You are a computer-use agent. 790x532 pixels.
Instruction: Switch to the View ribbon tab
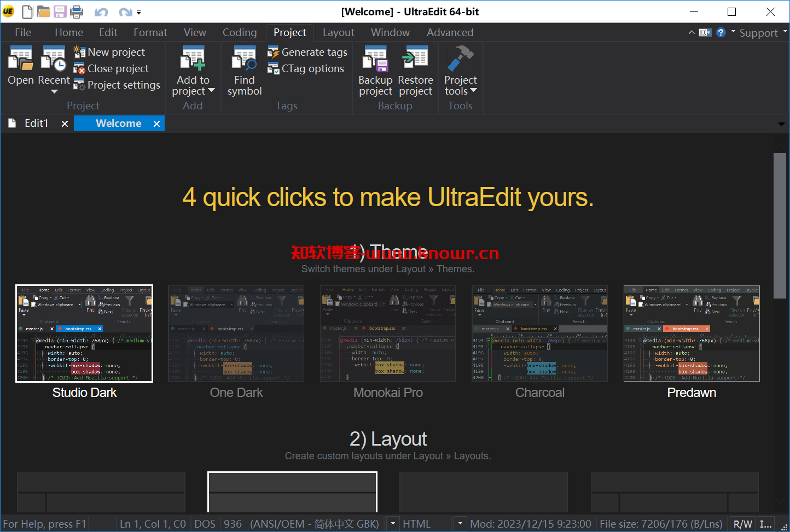tap(195, 32)
